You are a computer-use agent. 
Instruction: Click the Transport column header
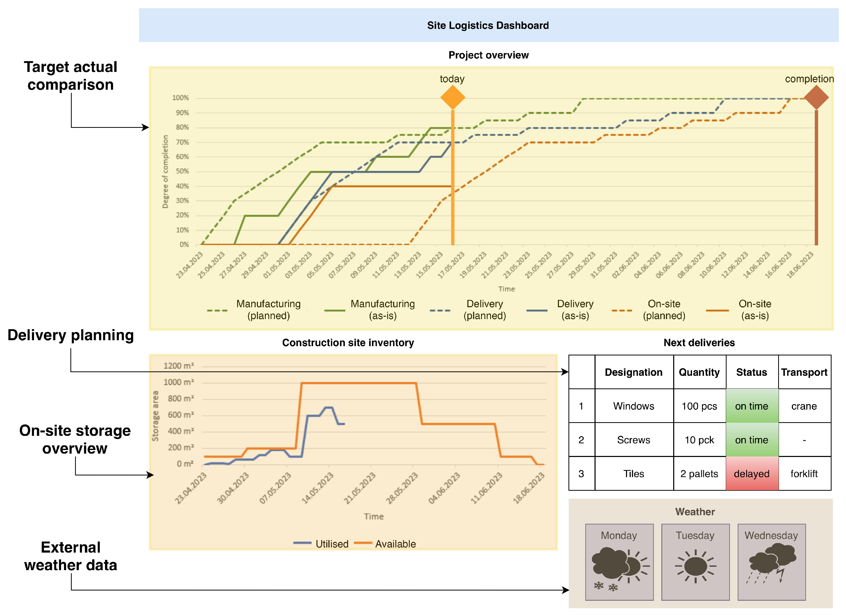(804, 372)
